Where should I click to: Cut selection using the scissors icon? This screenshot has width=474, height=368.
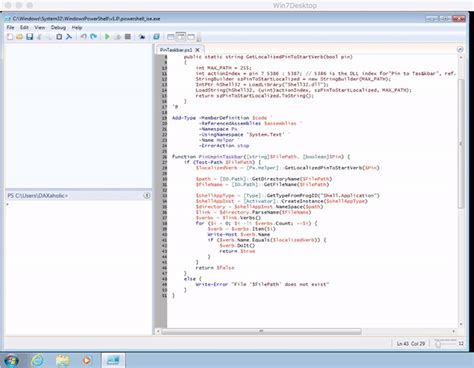pyautogui.click(x=40, y=37)
